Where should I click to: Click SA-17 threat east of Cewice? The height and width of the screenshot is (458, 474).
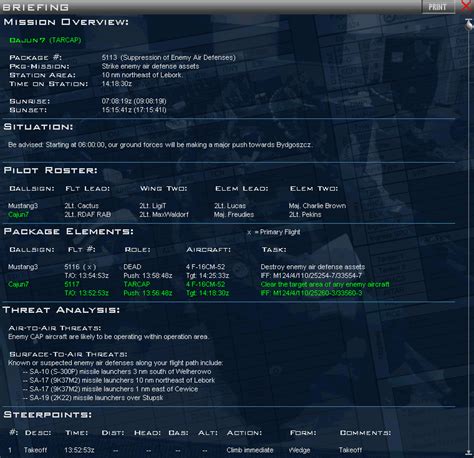110,389
